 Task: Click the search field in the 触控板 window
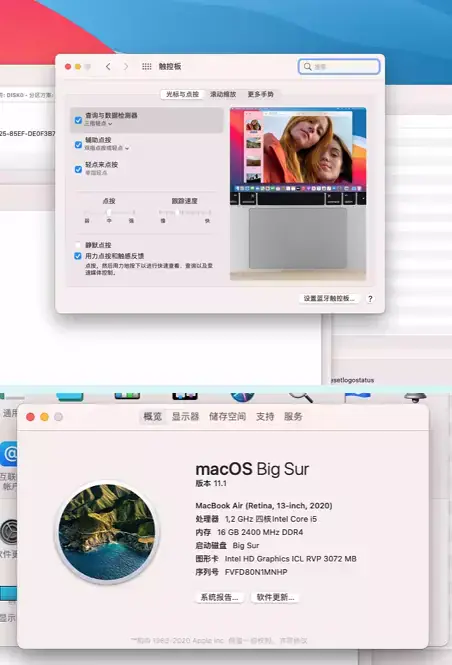point(339,67)
